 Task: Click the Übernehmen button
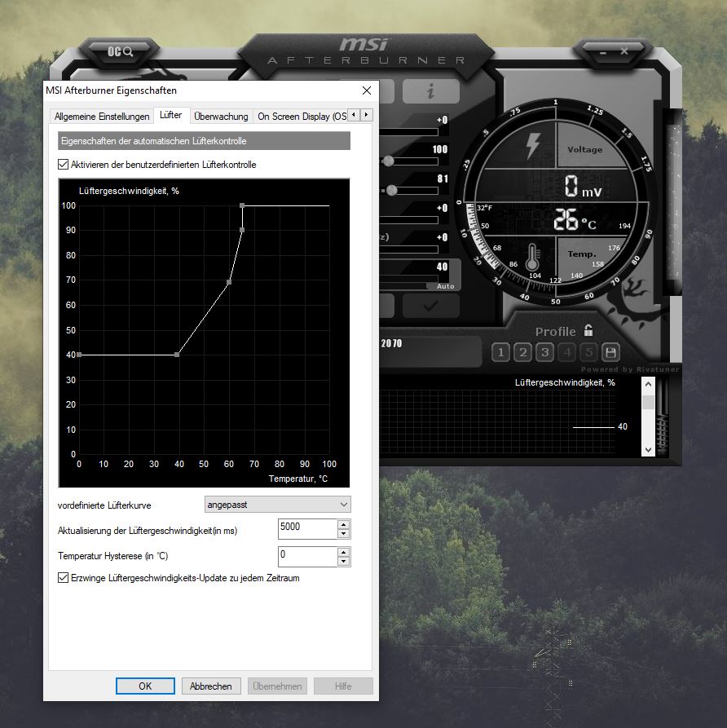click(x=277, y=686)
